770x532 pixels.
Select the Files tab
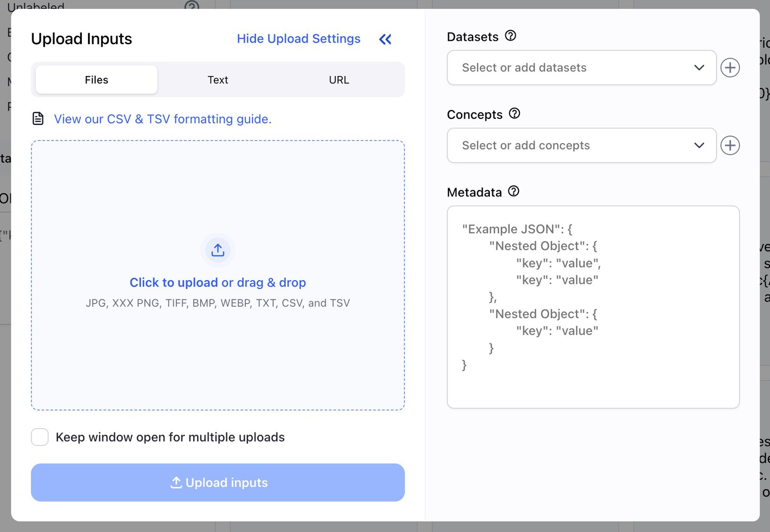[96, 80]
